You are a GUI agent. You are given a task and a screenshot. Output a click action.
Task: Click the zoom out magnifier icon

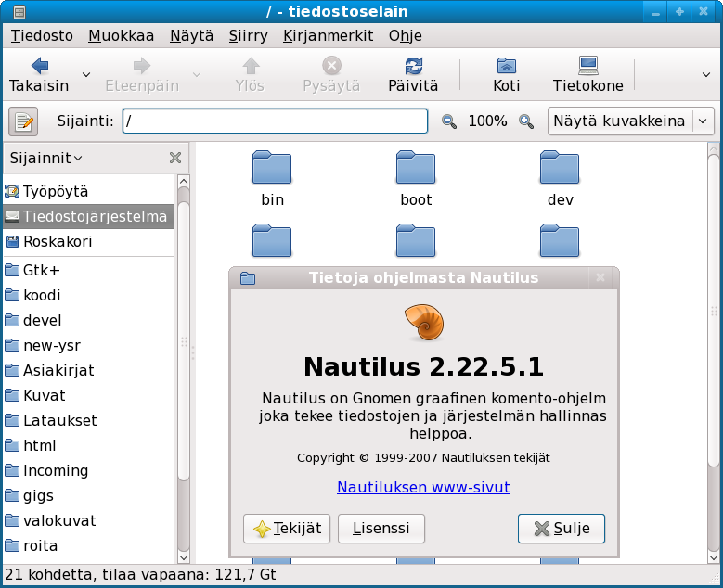click(449, 121)
